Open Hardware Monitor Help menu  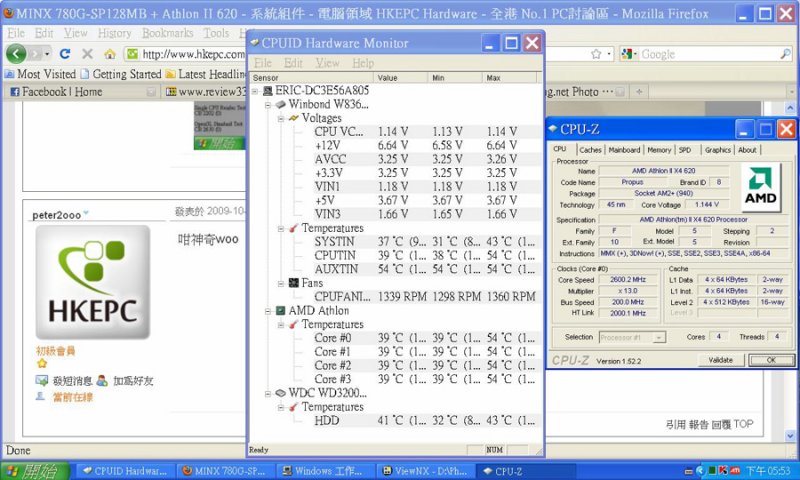363,63
